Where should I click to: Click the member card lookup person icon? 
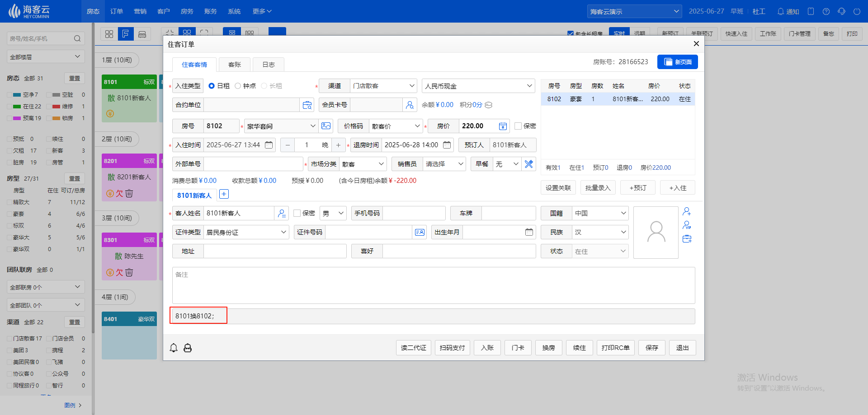tap(410, 105)
